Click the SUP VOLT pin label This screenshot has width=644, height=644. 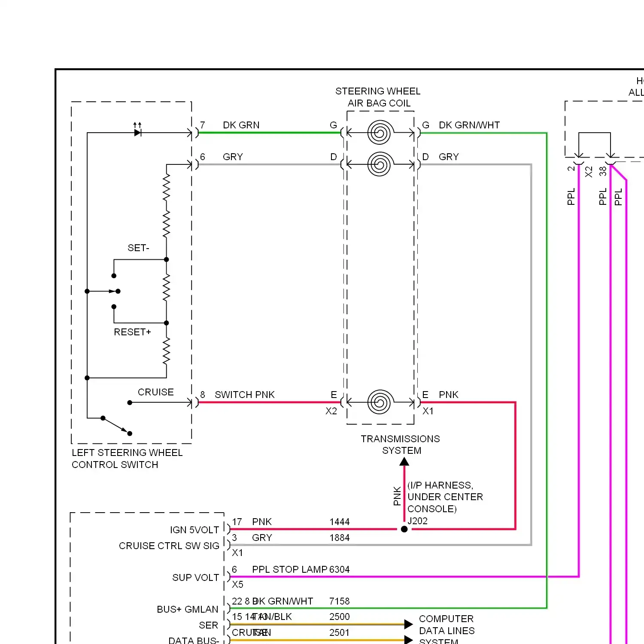click(x=196, y=577)
